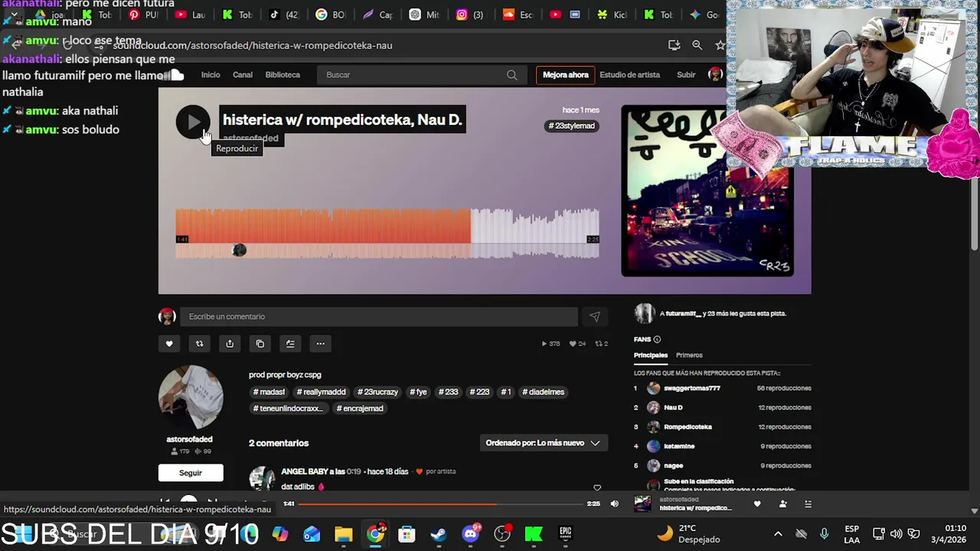Open the SoundCloud logo home link

pyautogui.click(x=172, y=75)
